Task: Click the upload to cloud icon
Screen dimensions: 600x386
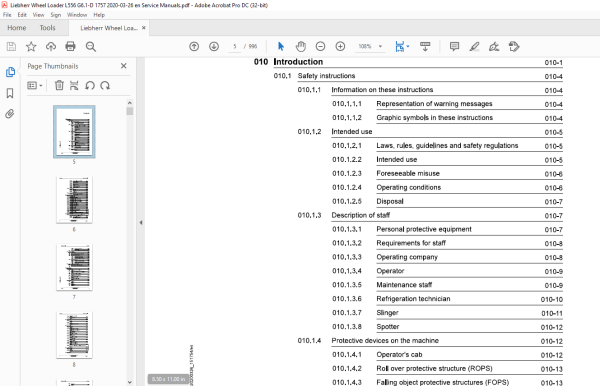Action: click(x=51, y=47)
